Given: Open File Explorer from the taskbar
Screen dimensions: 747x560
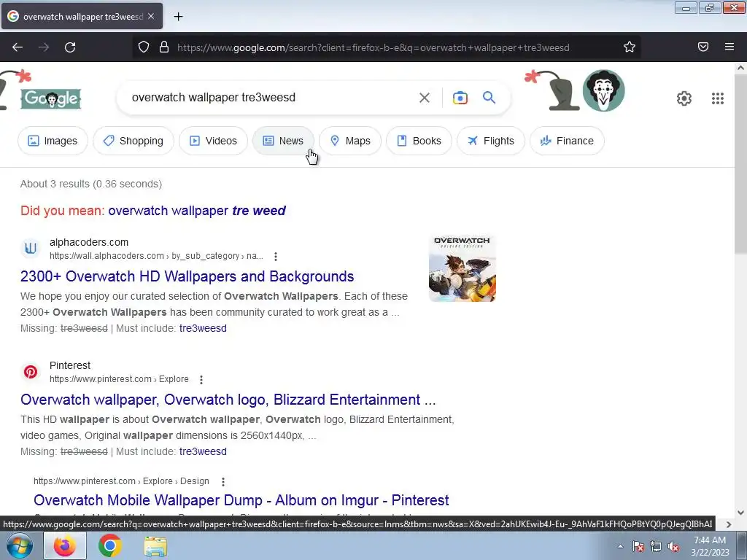Looking at the screenshot, I should [155, 545].
